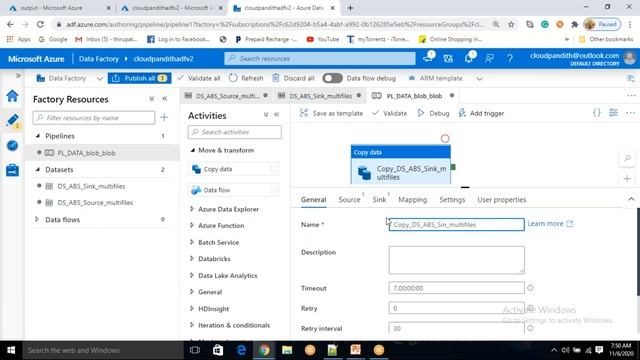Viewport: 640px width, 360px height.
Task: Collapse Factory Resources panel with double-left arrow
Action: [x=165, y=99]
